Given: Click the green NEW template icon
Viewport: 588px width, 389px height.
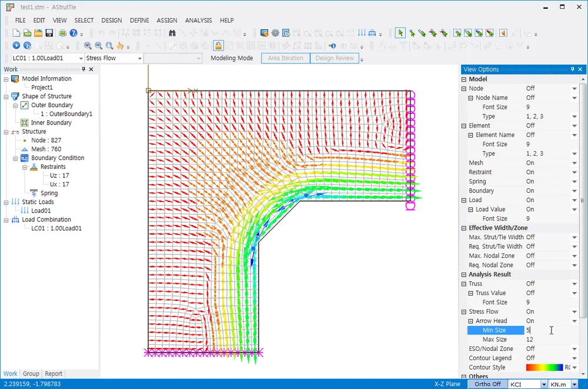Looking at the screenshot, I should click(x=27, y=33).
